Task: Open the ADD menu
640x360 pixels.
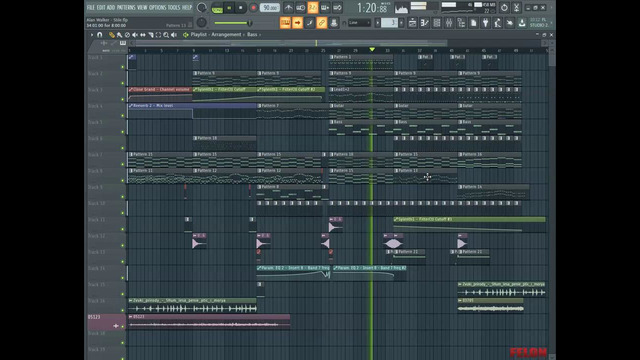Action: pyautogui.click(x=111, y=7)
